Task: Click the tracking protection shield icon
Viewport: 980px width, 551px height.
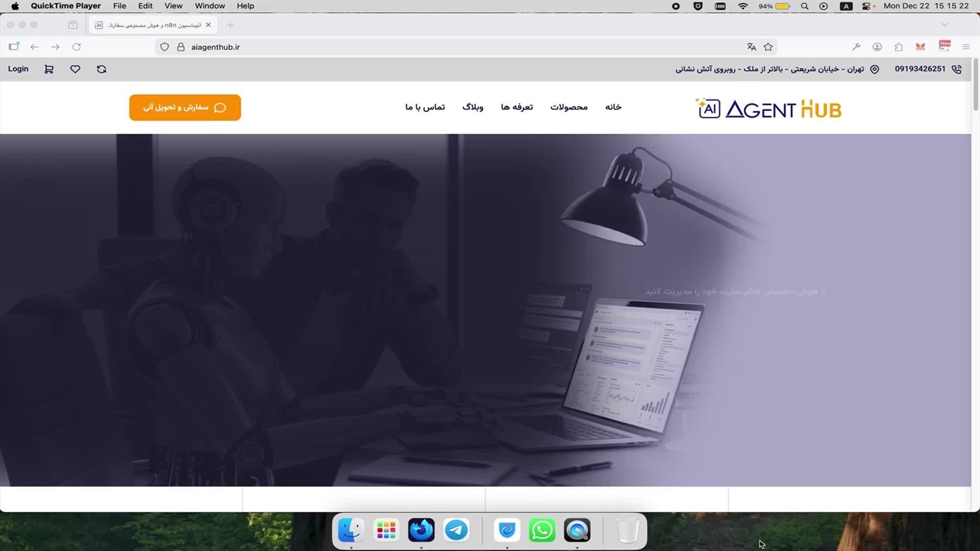Action: (x=165, y=47)
